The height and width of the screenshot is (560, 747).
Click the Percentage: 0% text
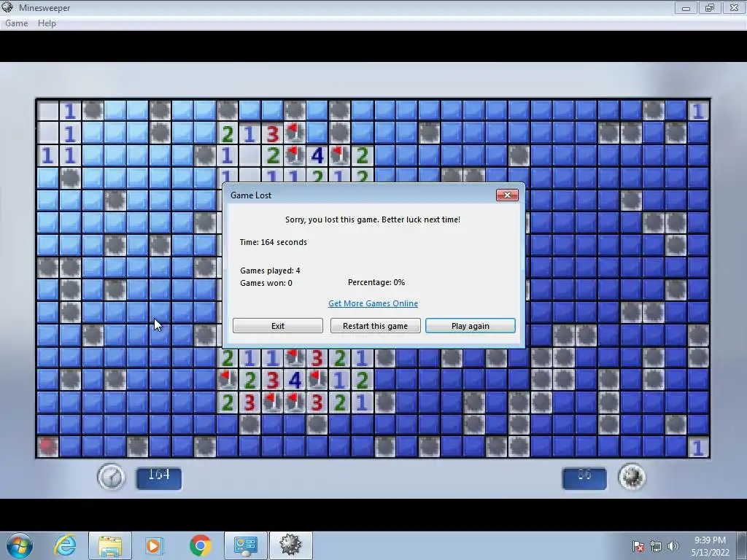(x=376, y=282)
